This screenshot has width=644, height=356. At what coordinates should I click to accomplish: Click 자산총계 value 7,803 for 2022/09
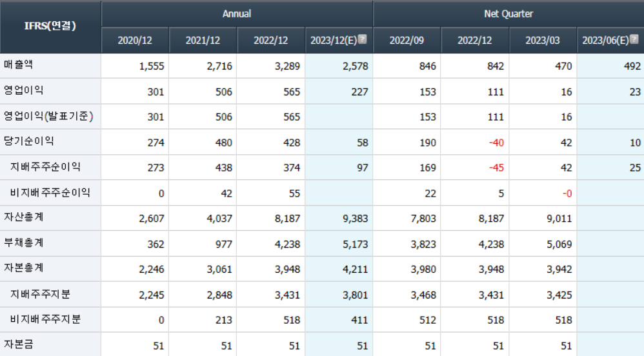tap(423, 219)
